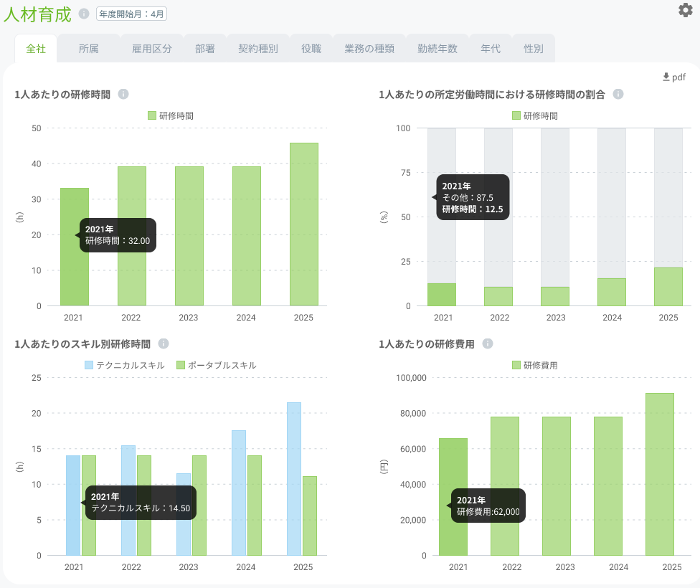The height and width of the screenshot is (588, 700).
Task: Show info for 所定労働時間における研修時間の割合 chart
Action: click(618, 94)
